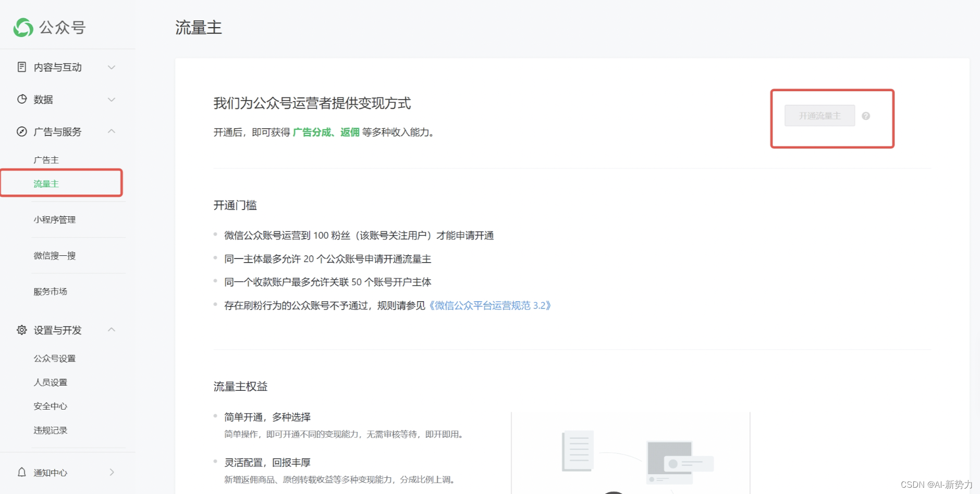980x494 pixels.
Task: Click the 广告与服务 compass icon
Action: point(22,131)
